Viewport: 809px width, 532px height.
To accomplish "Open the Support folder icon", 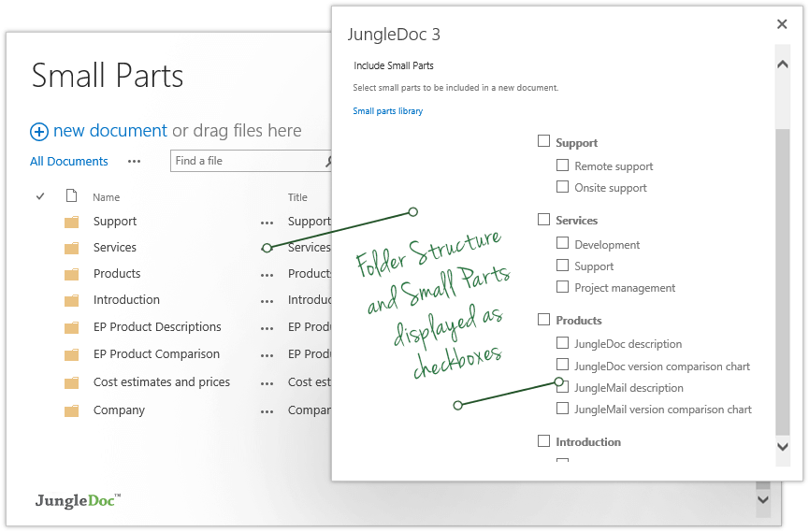I will click(72, 222).
